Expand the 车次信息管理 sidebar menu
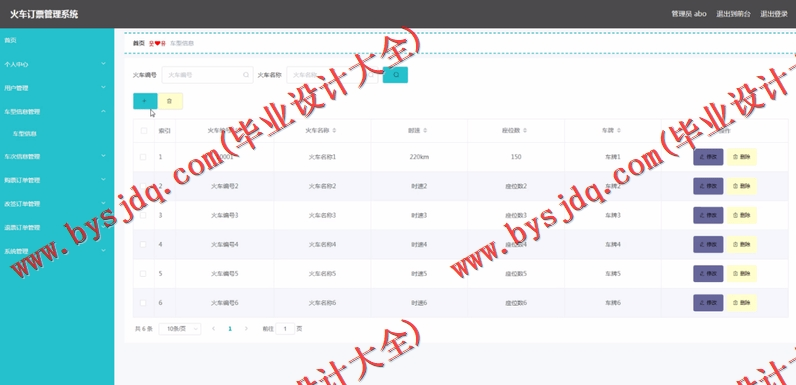The width and height of the screenshot is (796, 385). point(57,156)
